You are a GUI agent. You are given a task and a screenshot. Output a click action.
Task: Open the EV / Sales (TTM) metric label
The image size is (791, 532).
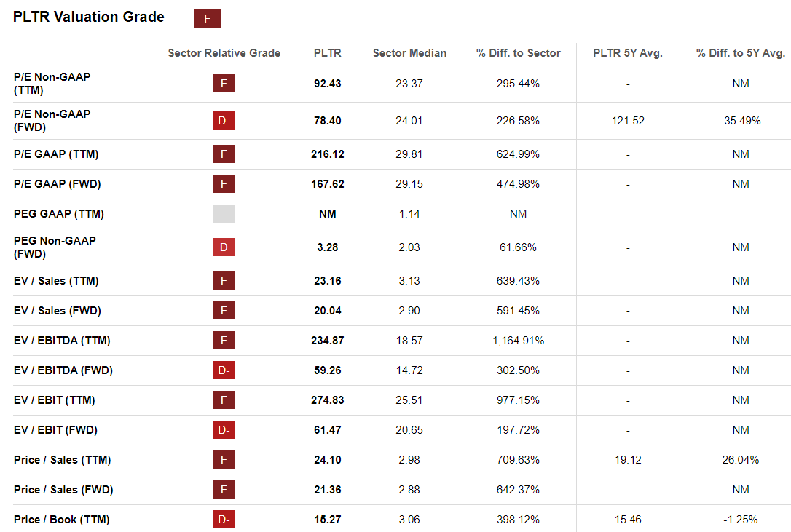[56, 281]
